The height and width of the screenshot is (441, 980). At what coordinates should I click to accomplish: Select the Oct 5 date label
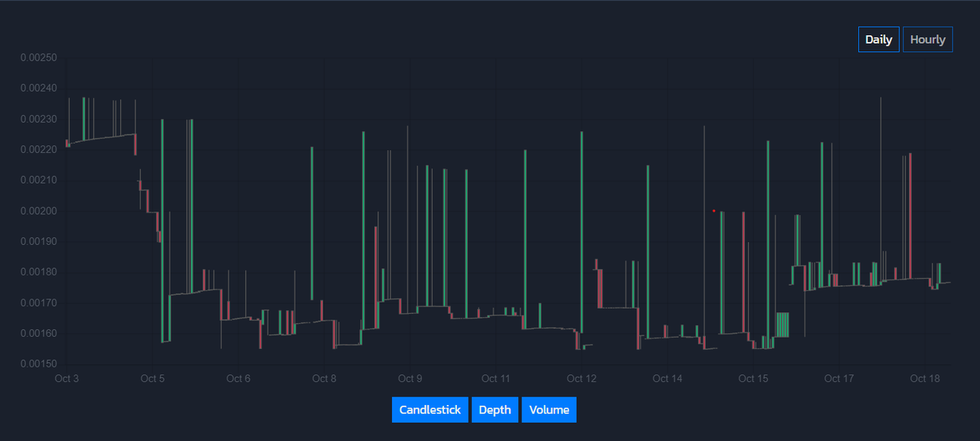click(x=152, y=378)
